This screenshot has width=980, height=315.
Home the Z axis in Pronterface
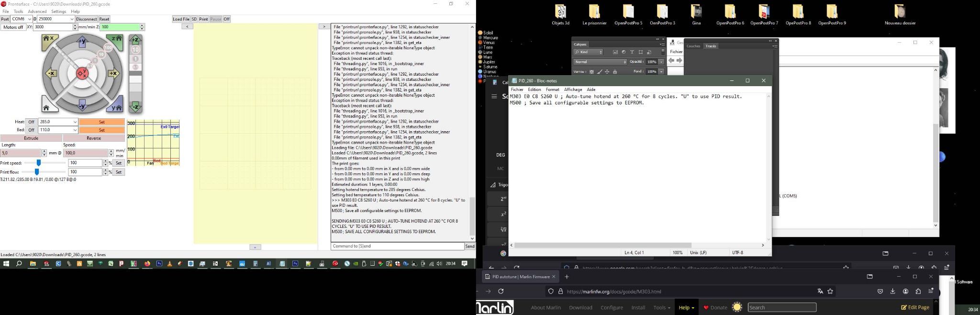pyautogui.click(x=115, y=42)
